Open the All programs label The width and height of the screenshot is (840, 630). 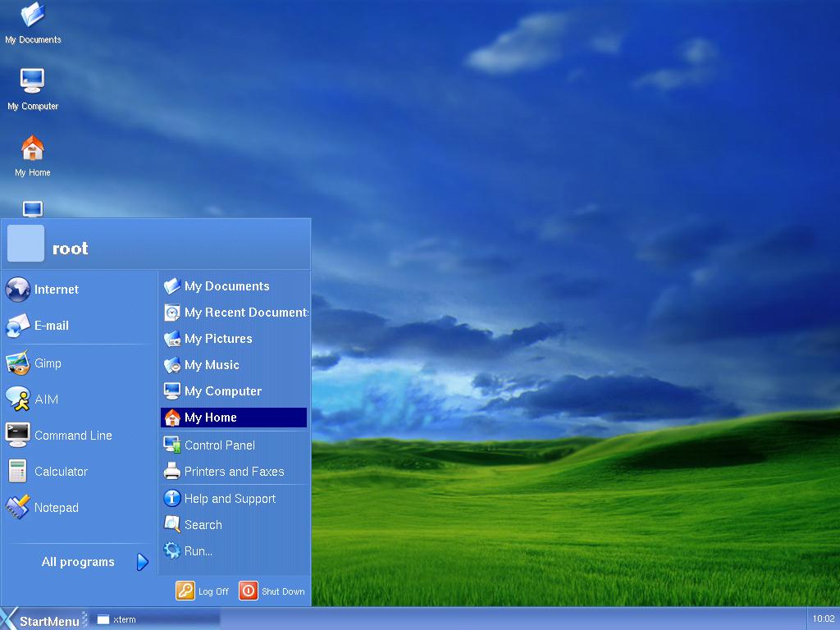tap(78, 562)
